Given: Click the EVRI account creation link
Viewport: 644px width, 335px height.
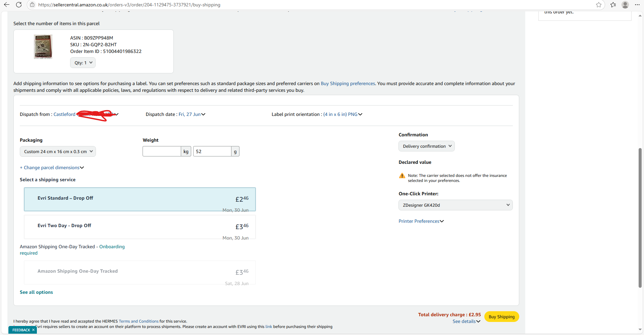Looking at the screenshot, I should click(x=269, y=327).
